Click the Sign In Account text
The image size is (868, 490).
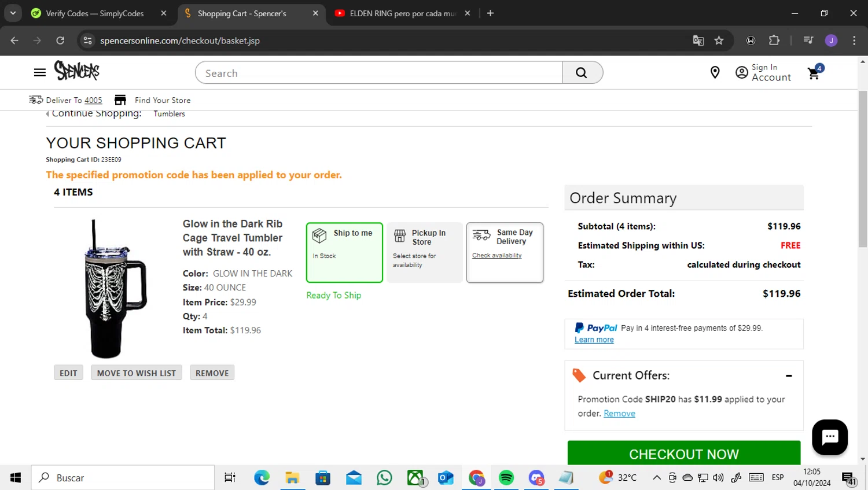771,73
